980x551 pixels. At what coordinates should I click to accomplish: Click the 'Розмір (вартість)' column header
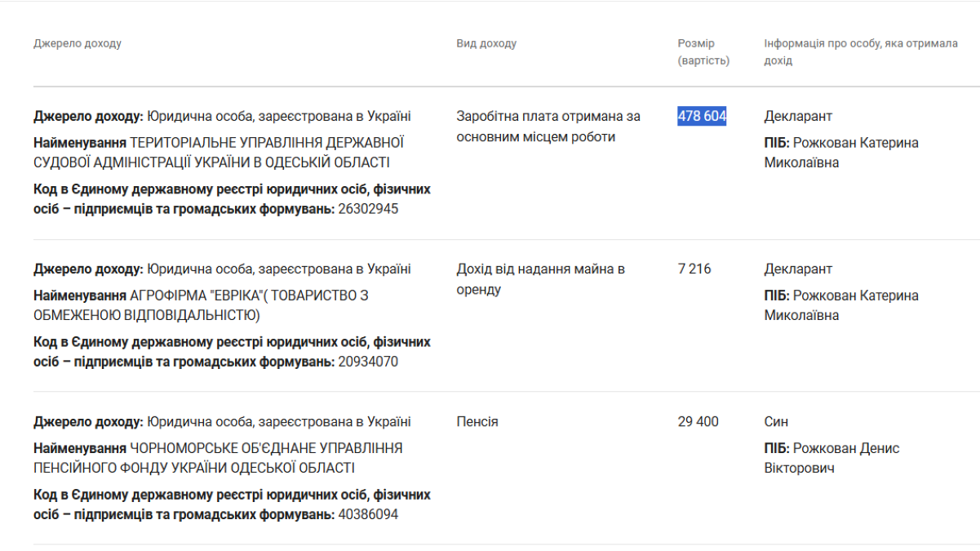click(703, 52)
